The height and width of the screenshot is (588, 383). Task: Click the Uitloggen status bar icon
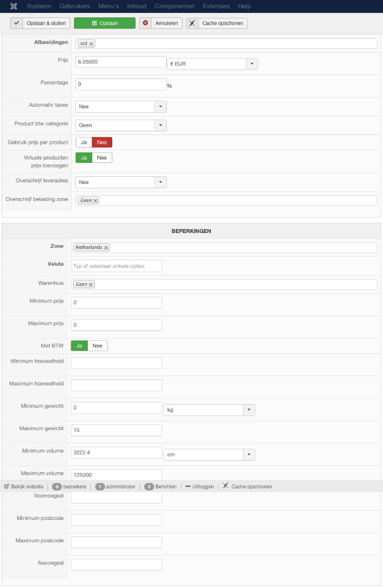188,486
